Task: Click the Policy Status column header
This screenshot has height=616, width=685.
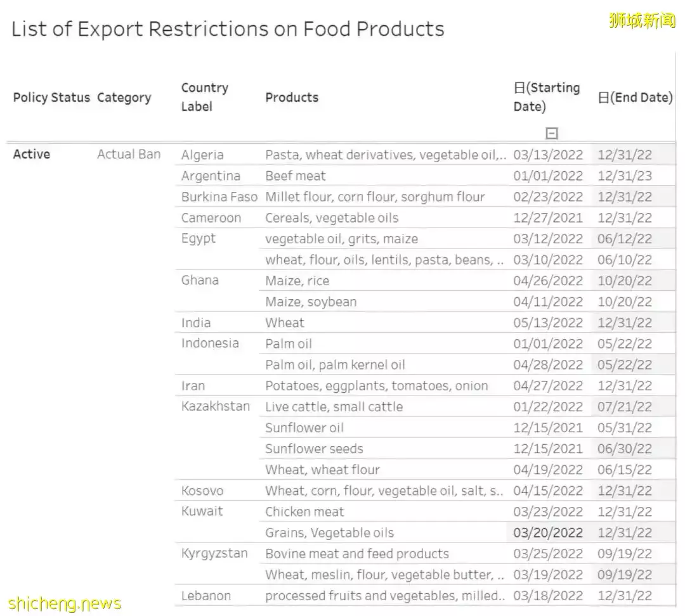Action: [51, 98]
